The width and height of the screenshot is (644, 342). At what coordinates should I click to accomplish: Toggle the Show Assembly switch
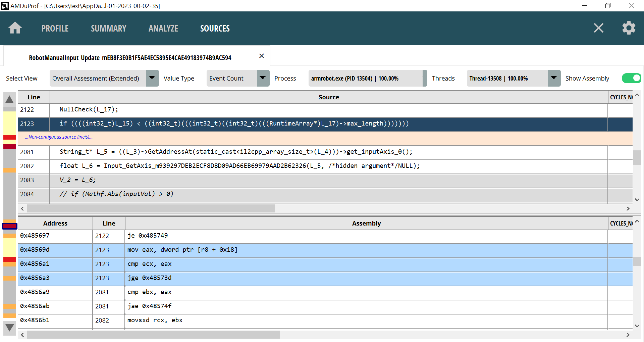[x=632, y=78]
